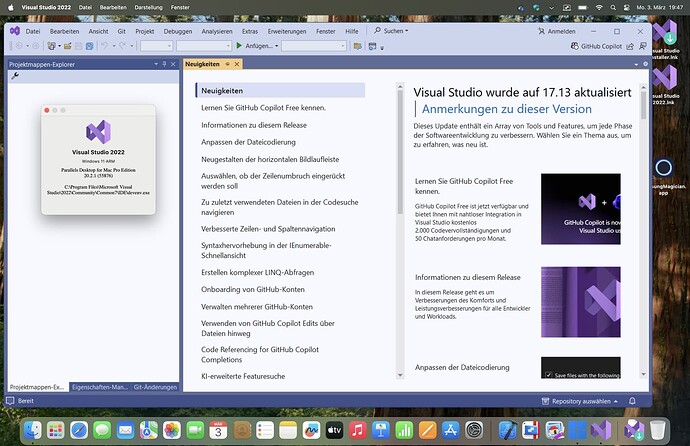Click the Visual Studio logo in title bar

tap(14, 31)
